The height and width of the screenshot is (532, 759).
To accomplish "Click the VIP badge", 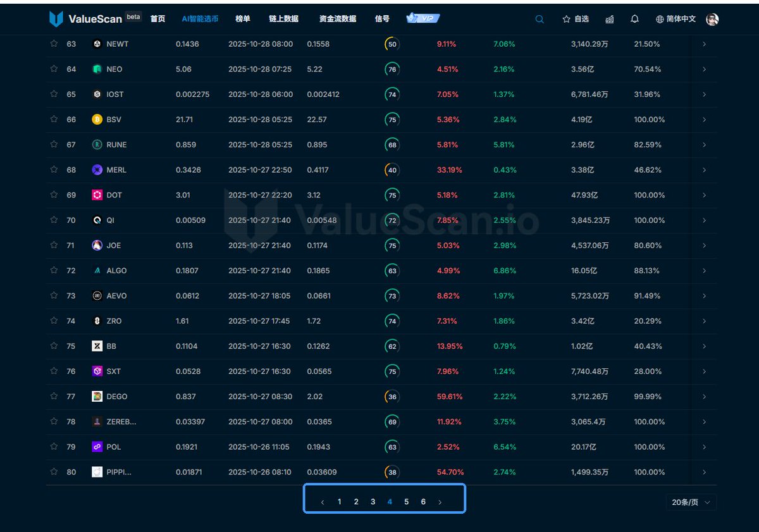I will pyautogui.click(x=423, y=19).
